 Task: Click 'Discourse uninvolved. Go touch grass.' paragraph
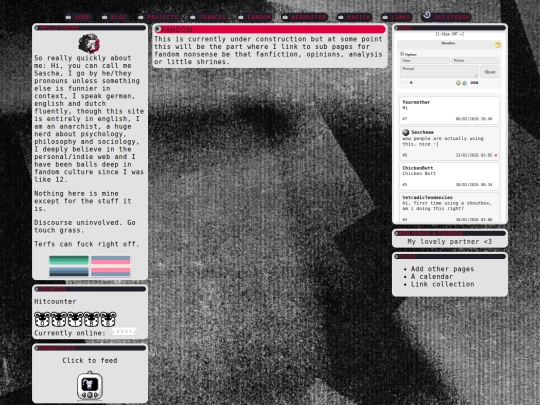(x=84, y=226)
